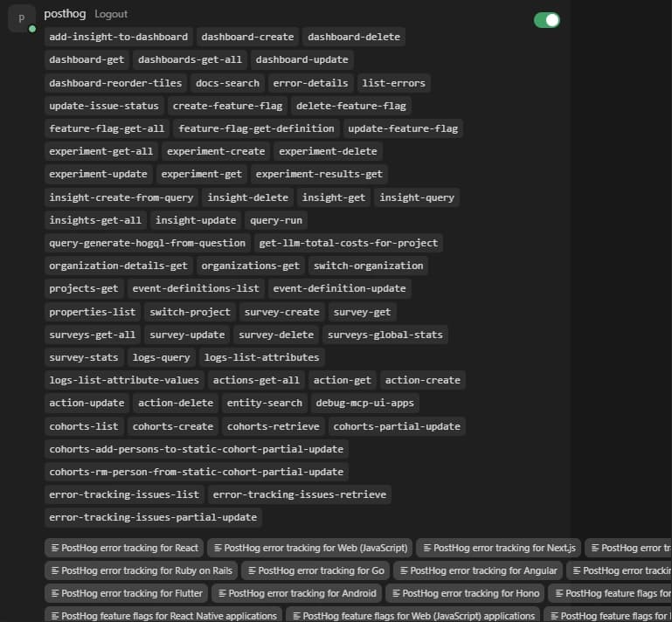Click the create-feature-flag chip
Image resolution: width=672 pixels, height=622 pixels.
tap(227, 106)
